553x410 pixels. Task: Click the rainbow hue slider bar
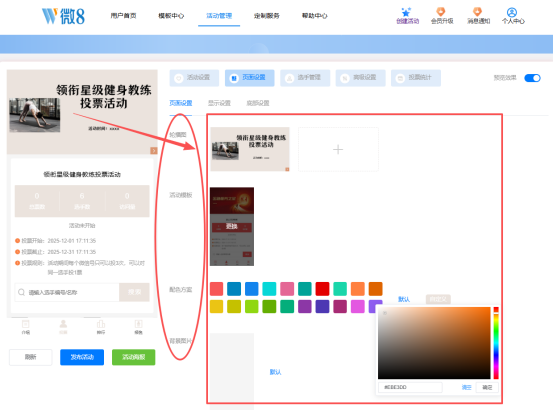pos(496,343)
